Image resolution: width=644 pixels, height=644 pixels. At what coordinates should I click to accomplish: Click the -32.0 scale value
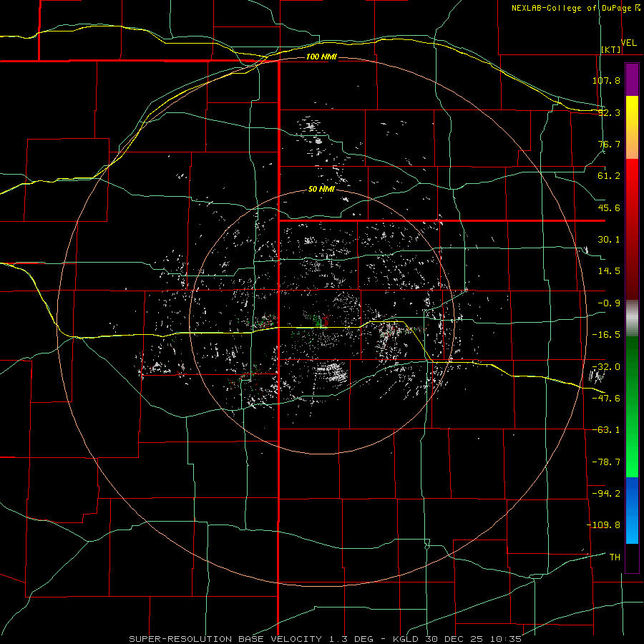pyautogui.click(x=606, y=367)
